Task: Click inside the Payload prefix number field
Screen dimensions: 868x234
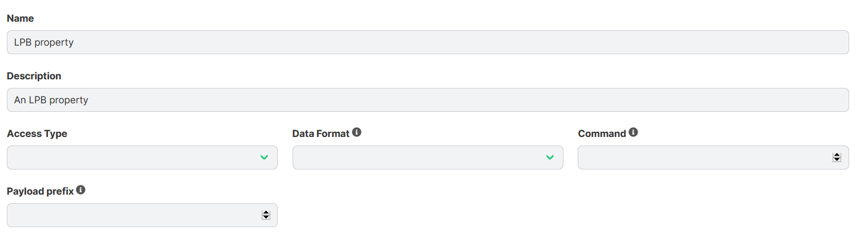Action: [x=142, y=215]
